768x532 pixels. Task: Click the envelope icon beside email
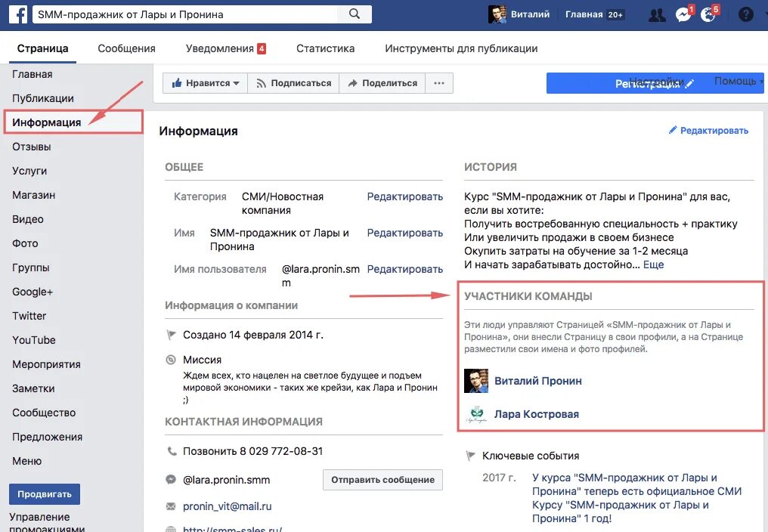click(x=170, y=506)
